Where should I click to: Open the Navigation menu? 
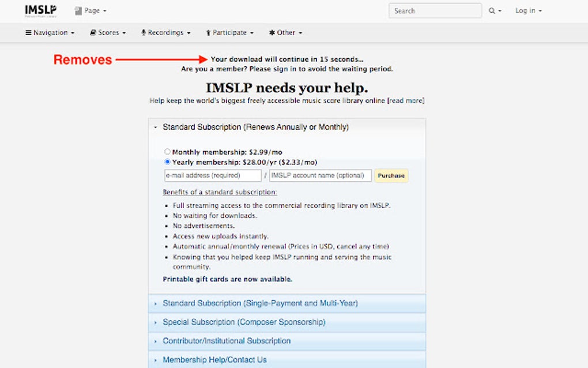click(50, 32)
